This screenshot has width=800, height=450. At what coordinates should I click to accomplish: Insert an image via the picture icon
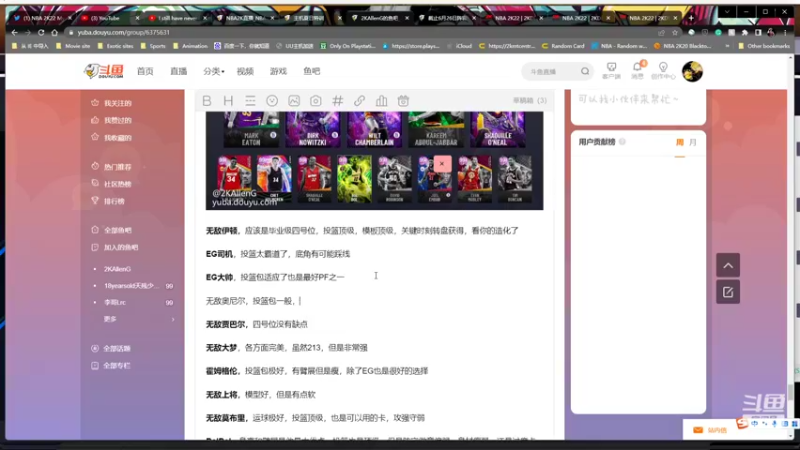(x=294, y=101)
